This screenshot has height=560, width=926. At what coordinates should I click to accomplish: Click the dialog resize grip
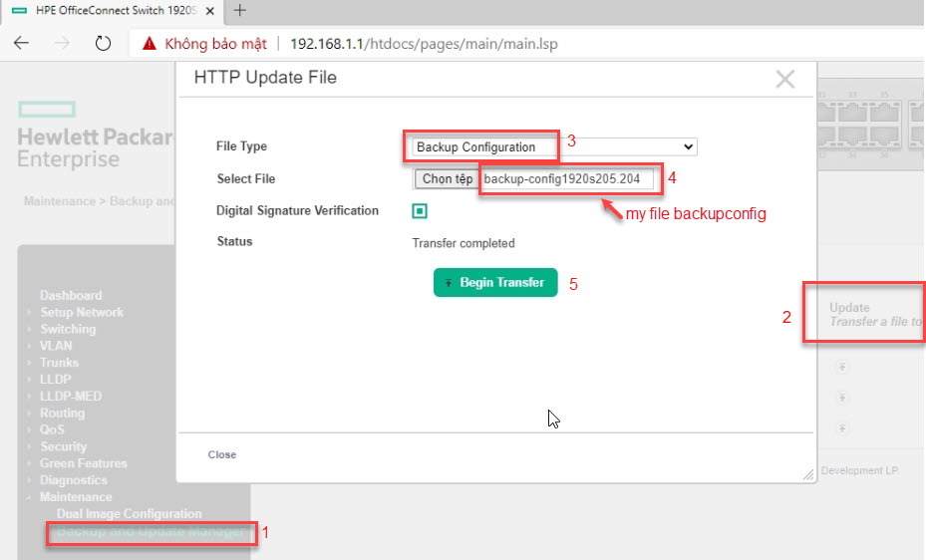(808, 475)
